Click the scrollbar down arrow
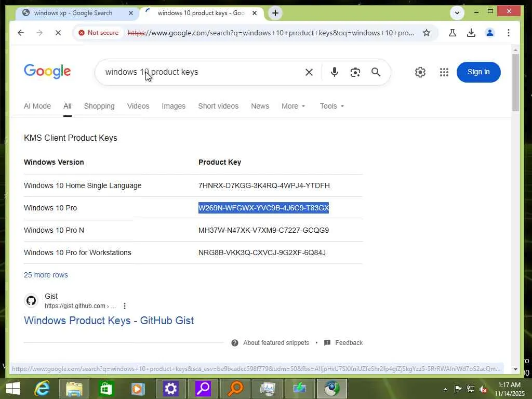This screenshot has width=532, height=399. click(x=515, y=369)
